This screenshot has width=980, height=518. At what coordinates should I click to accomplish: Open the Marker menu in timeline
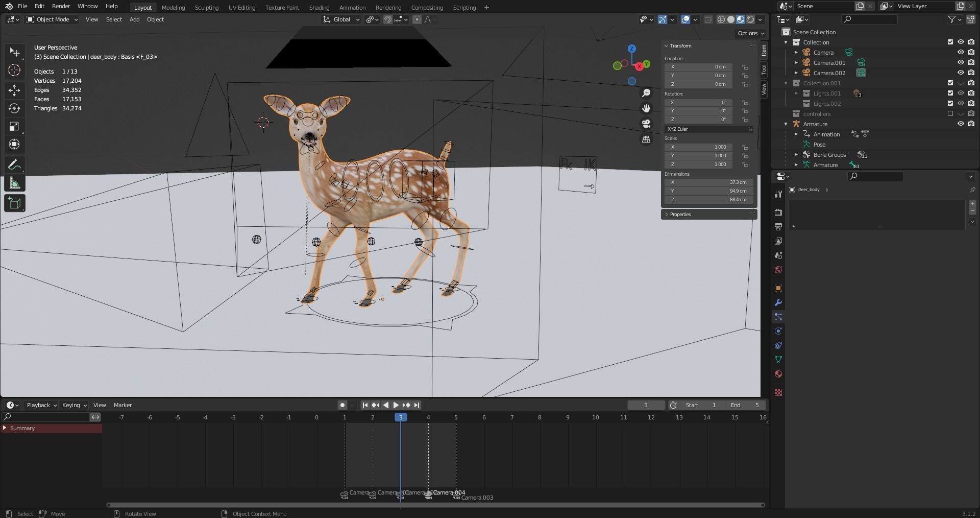tap(122, 405)
